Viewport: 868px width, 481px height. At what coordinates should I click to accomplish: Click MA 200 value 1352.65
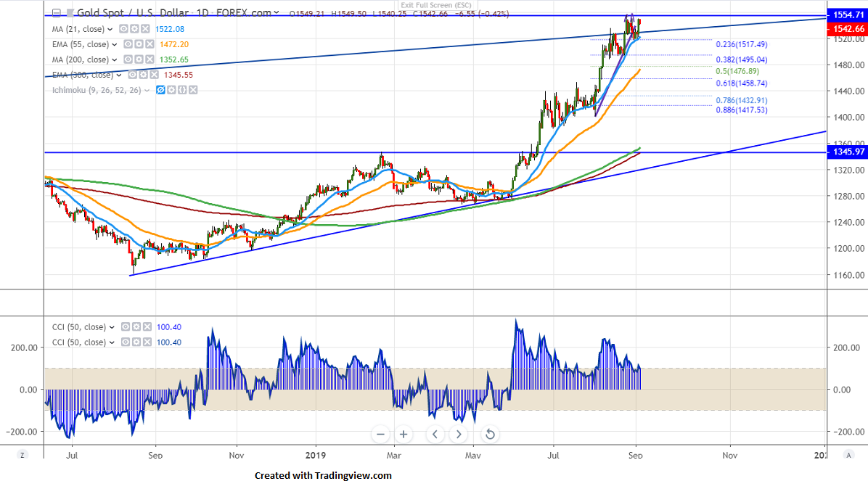174,59
